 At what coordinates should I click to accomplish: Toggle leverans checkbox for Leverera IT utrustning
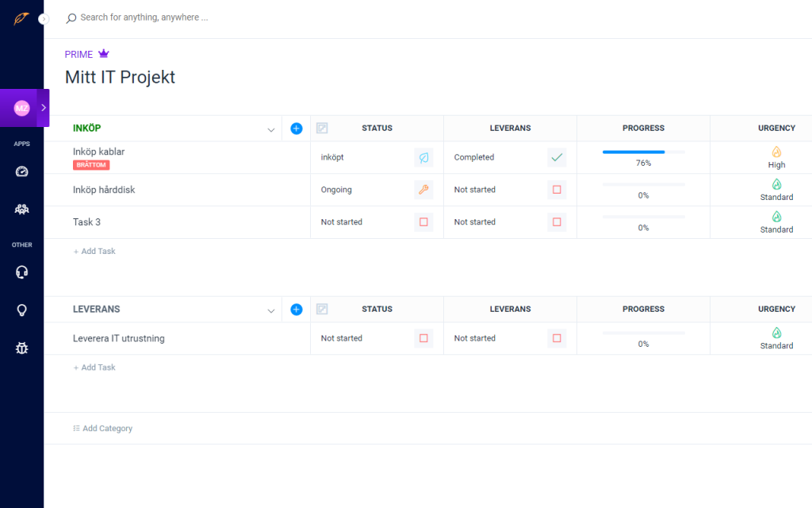(557, 337)
